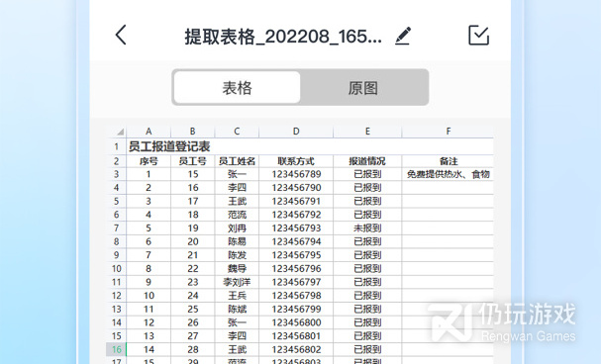This screenshot has width=601, height=364.
Task: Select cell with phone 123456796
Action: pos(296,269)
